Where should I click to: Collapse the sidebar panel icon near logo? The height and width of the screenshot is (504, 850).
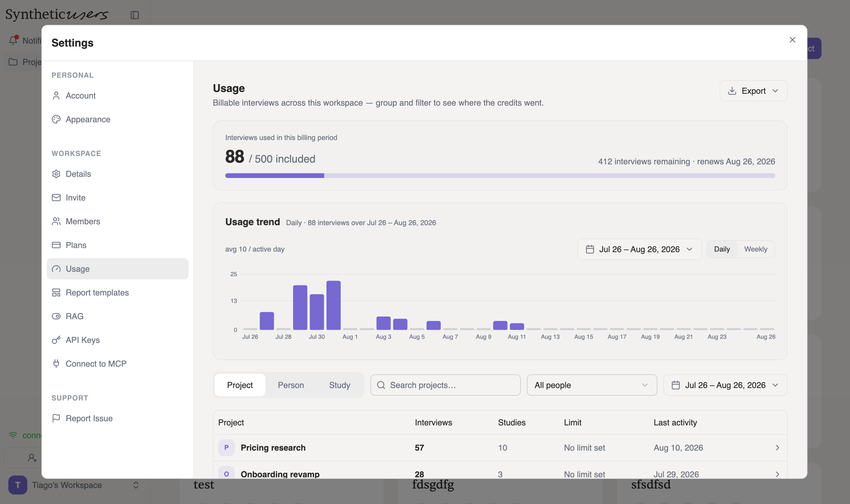click(x=134, y=15)
